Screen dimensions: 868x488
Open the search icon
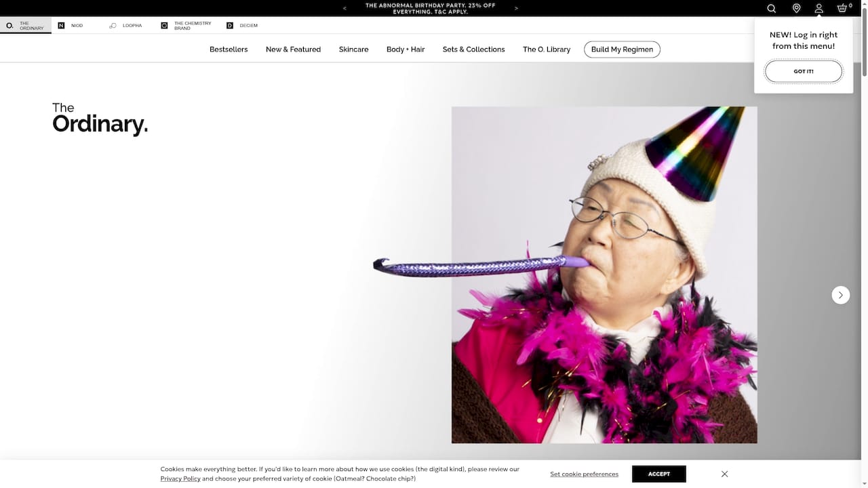pos(771,8)
